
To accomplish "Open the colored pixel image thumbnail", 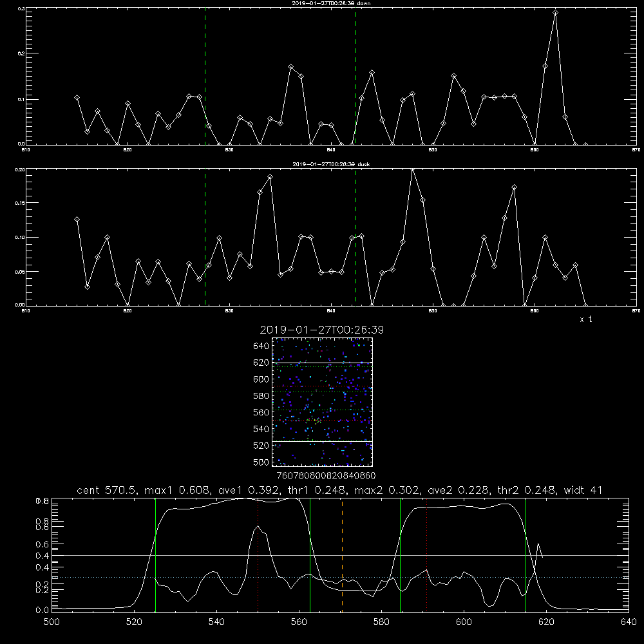I will coord(323,402).
